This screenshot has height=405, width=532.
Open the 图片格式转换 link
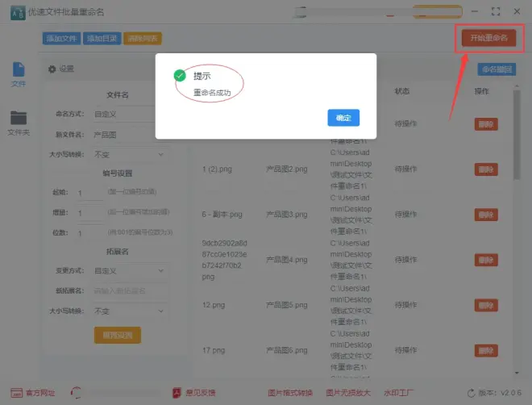tap(290, 393)
